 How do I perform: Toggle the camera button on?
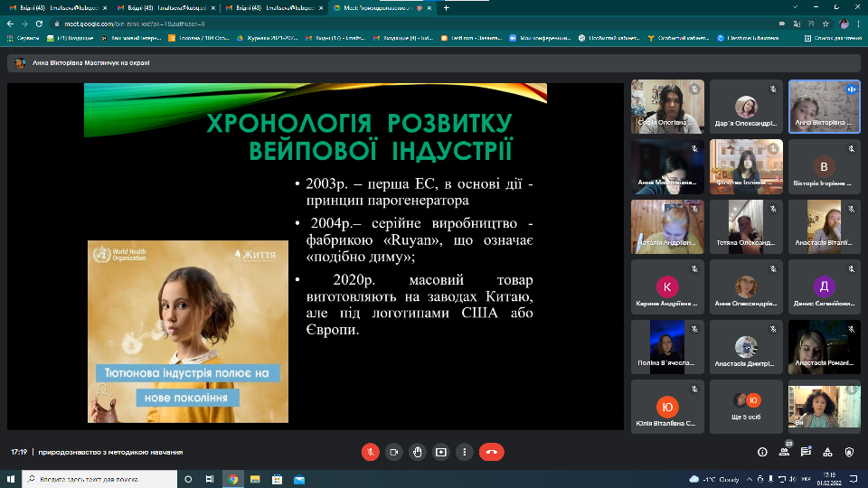pos(393,452)
